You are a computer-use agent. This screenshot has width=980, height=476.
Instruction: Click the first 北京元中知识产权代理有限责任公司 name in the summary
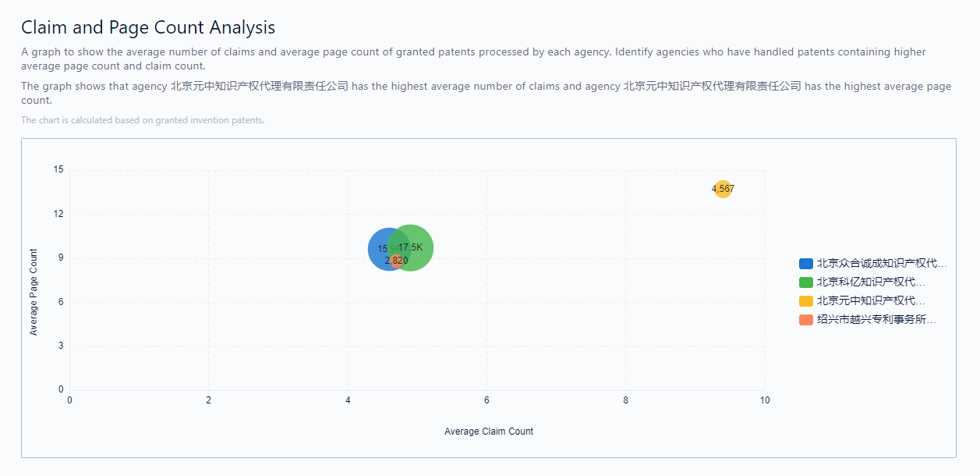[x=259, y=86]
